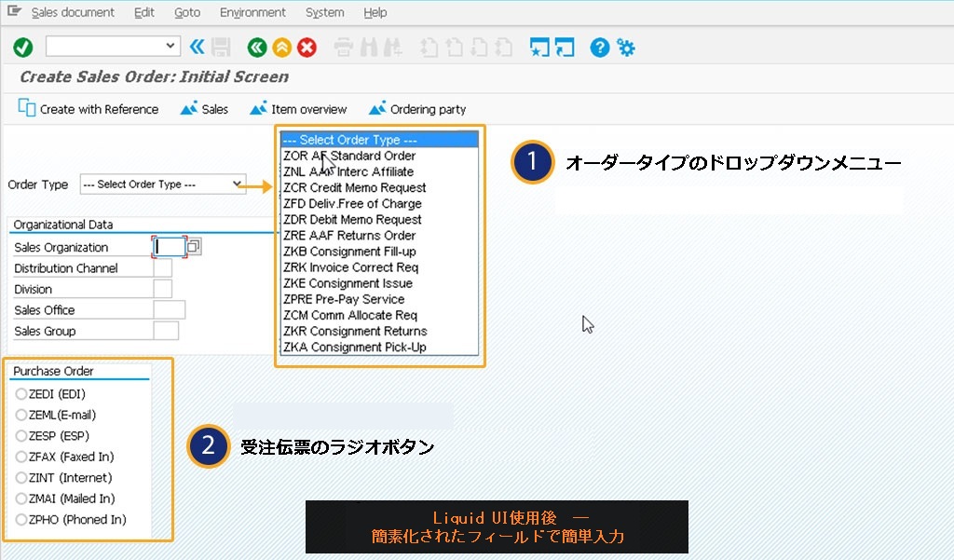Click the Create New Session icon
This screenshot has height=560, width=954.
pos(538,47)
